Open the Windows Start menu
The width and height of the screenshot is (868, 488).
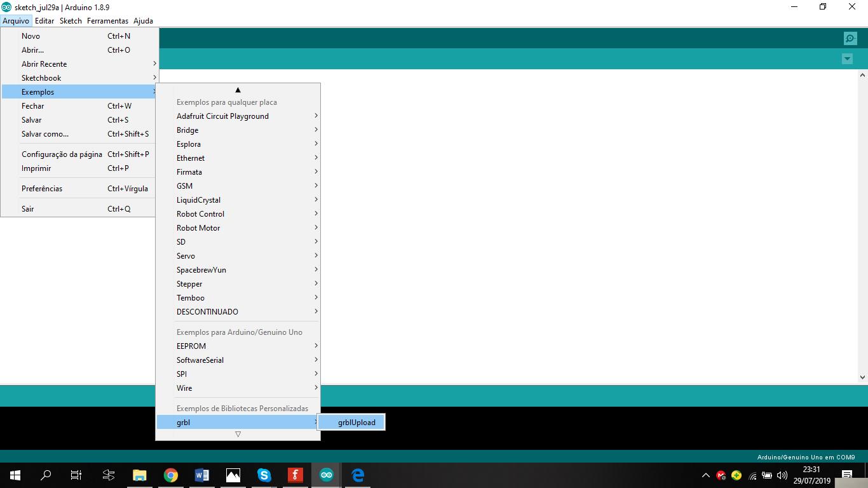pos(15,475)
